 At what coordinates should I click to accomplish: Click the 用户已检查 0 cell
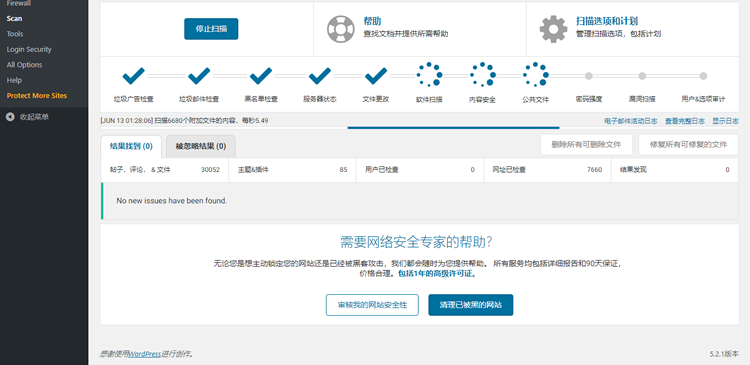point(419,170)
